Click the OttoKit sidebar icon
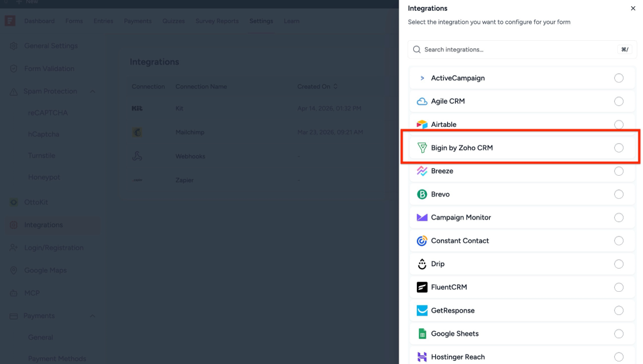 pos(14,202)
